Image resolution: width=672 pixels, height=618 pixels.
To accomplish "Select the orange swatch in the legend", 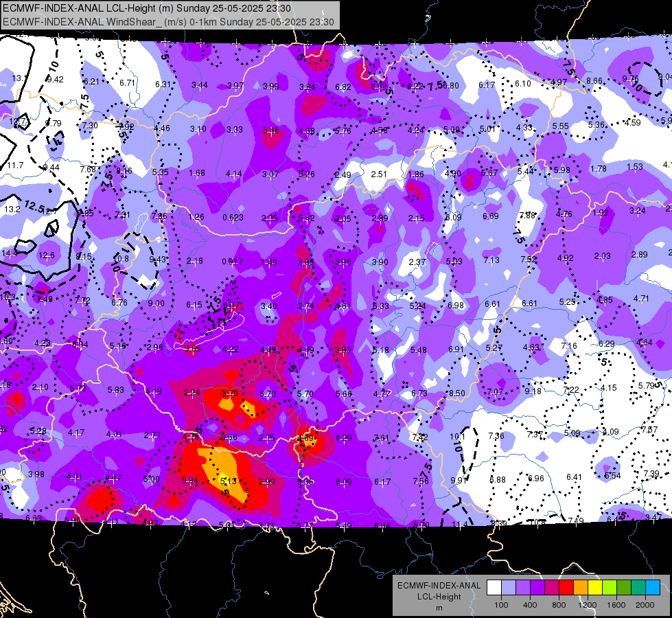I will (581, 588).
